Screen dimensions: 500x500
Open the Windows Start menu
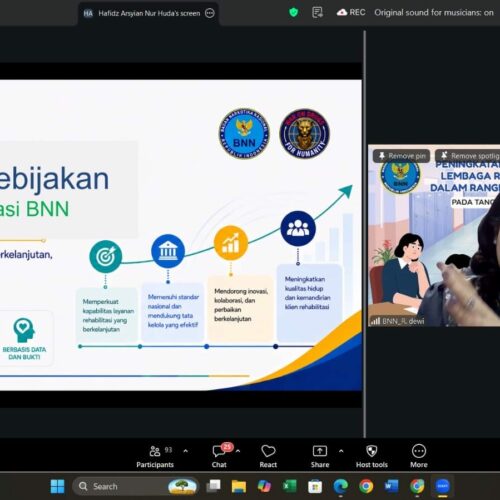[57, 486]
